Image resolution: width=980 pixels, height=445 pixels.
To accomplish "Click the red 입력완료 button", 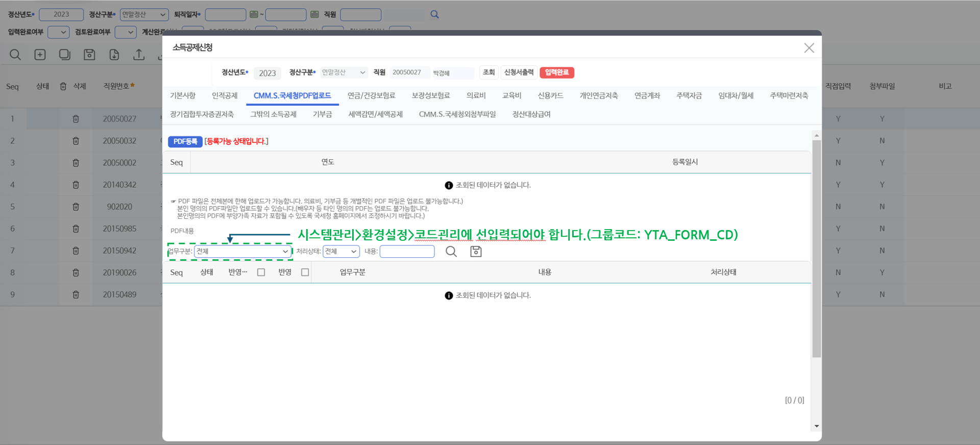I will [557, 72].
